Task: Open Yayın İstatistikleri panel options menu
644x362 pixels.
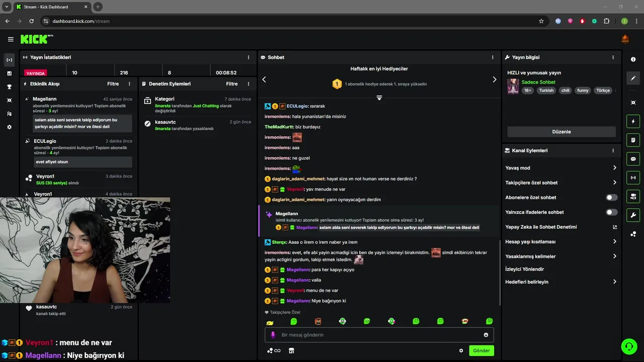Action: click(x=248, y=57)
